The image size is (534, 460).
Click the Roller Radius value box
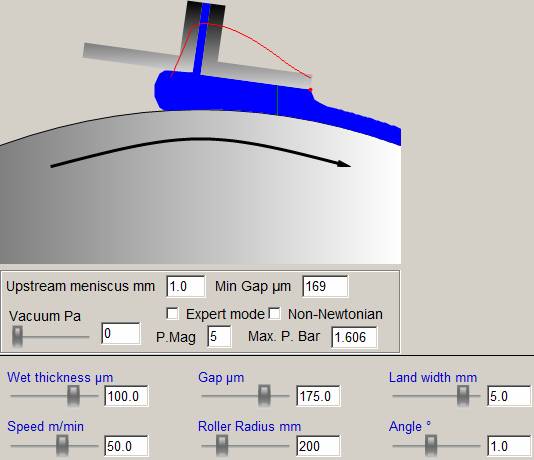click(x=318, y=446)
